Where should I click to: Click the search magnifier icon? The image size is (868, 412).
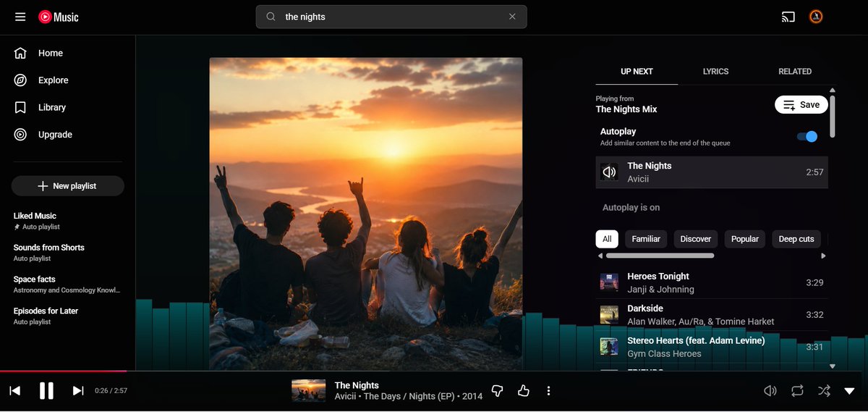[271, 17]
